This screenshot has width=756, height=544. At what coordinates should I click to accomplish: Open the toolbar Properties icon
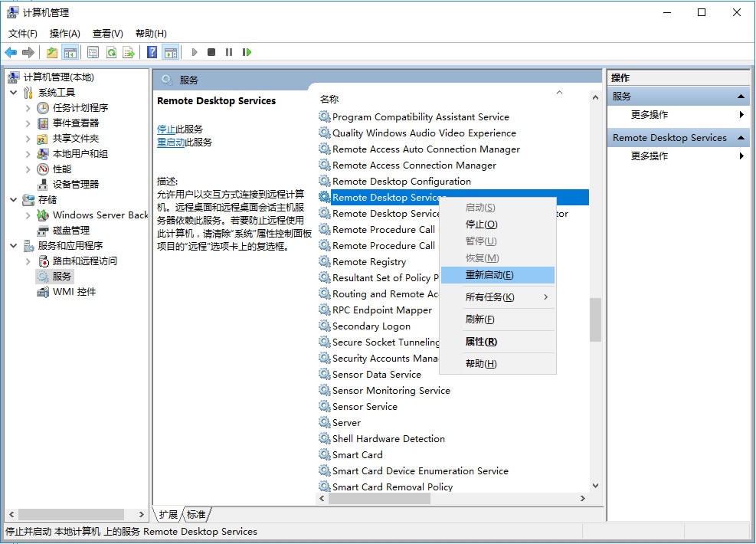click(93, 52)
